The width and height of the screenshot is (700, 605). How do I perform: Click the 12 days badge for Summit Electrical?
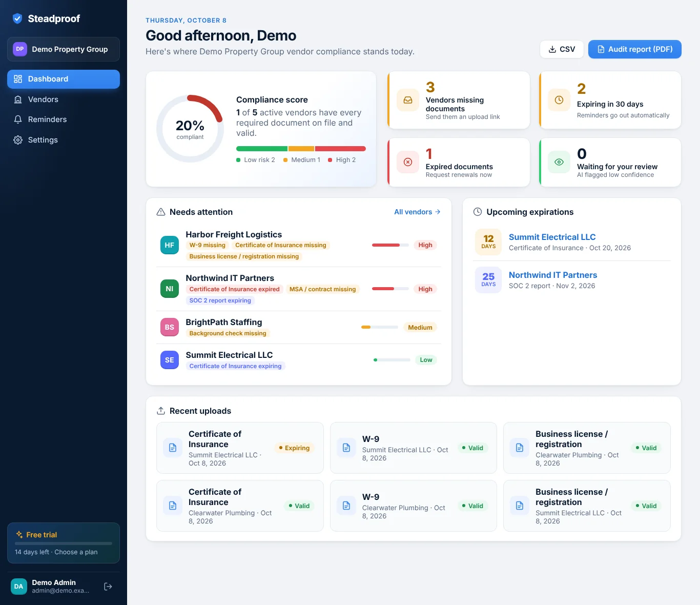[x=488, y=241]
